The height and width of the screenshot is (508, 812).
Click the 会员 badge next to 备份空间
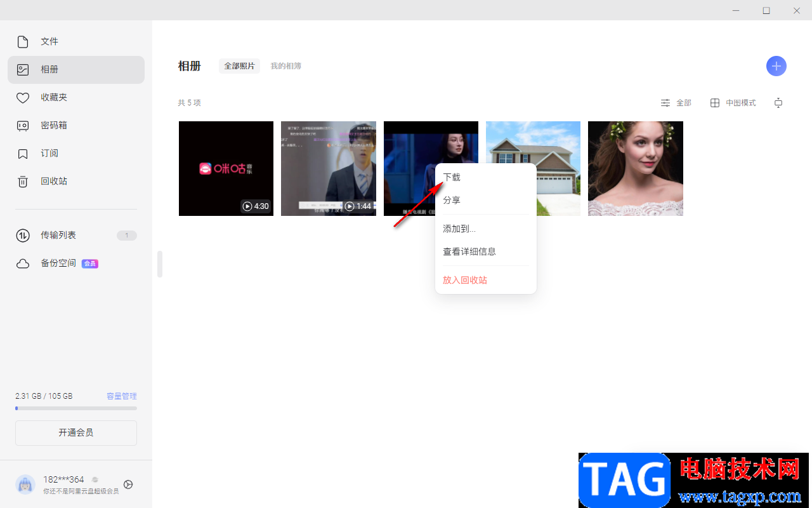coord(90,264)
